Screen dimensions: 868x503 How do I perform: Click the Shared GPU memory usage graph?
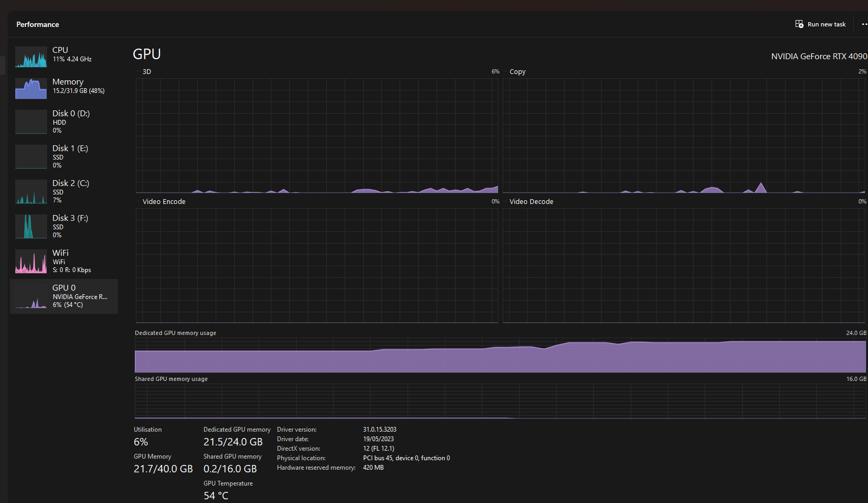[476, 400]
